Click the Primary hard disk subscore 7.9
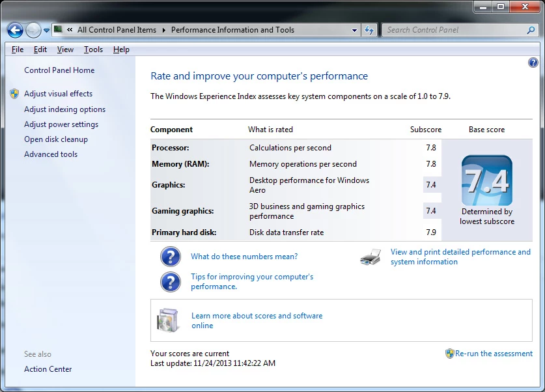Screen dimensions: 545x392 [x=431, y=232]
